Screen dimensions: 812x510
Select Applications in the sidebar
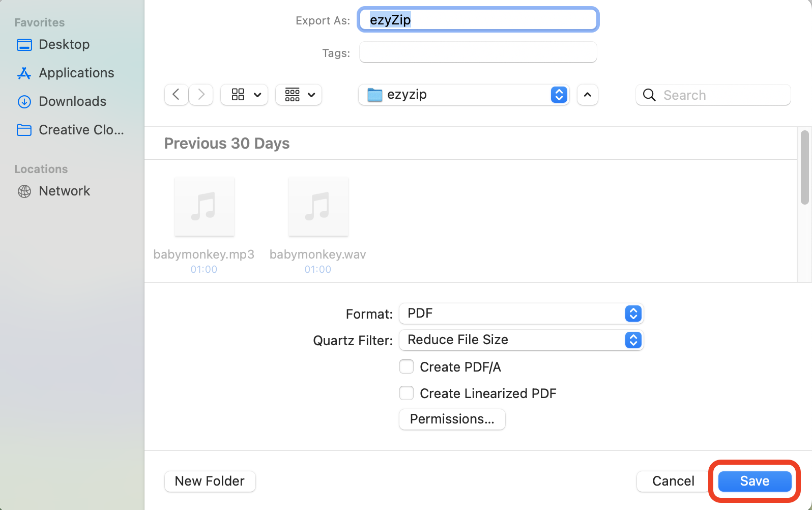point(76,73)
